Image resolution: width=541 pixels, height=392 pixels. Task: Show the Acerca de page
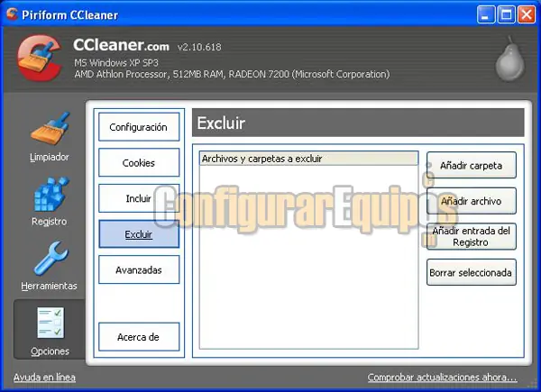[x=139, y=337]
